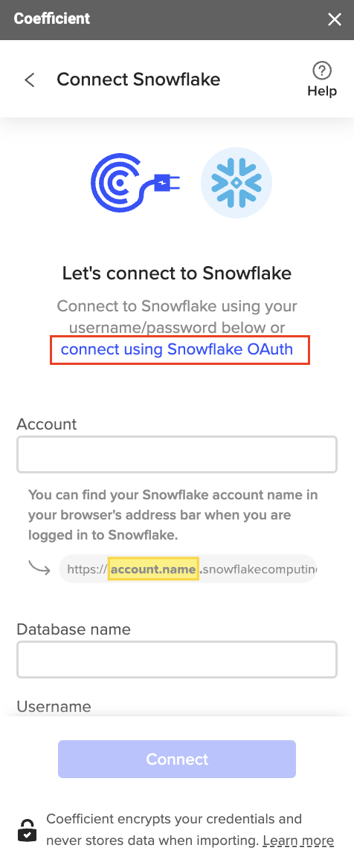Close the Coefficient sidebar panel
The width and height of the screenshot is (354, 868).
[x=335, y=20]
